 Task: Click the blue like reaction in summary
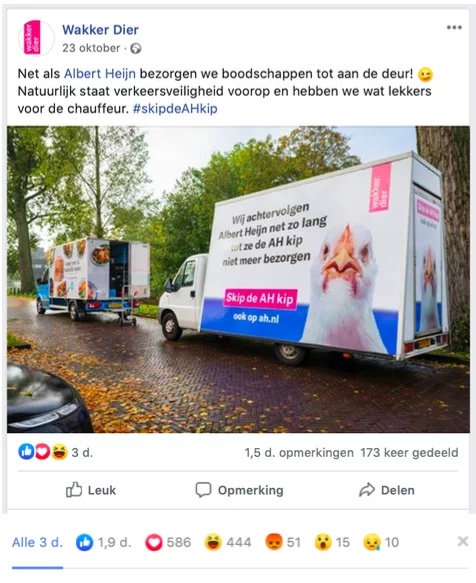[26, 452]
